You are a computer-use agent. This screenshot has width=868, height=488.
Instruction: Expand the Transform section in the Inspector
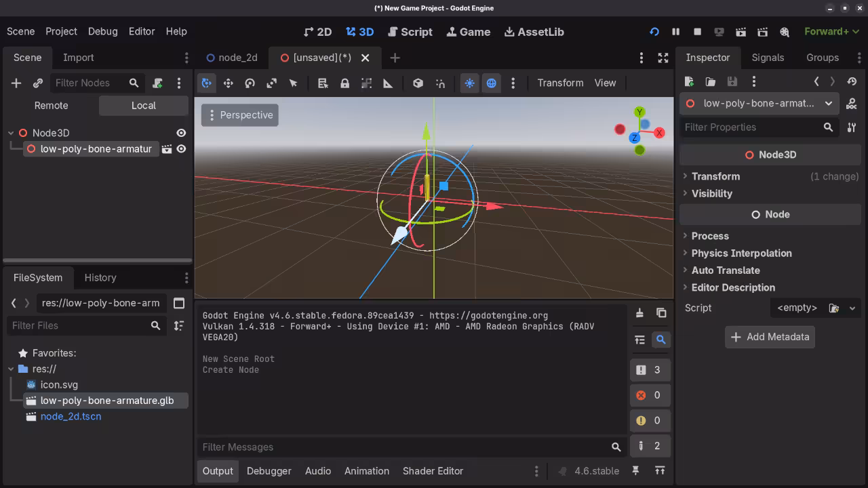pos(715,176)
